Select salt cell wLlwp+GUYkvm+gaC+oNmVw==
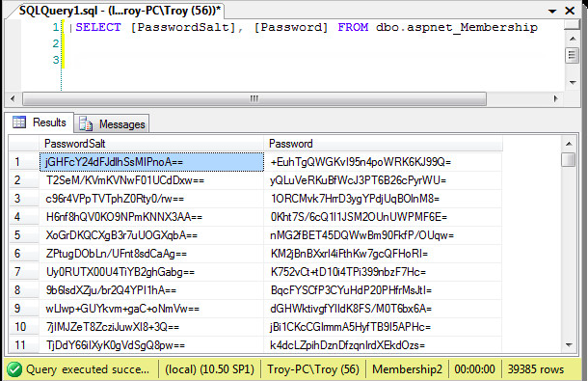 151,309
